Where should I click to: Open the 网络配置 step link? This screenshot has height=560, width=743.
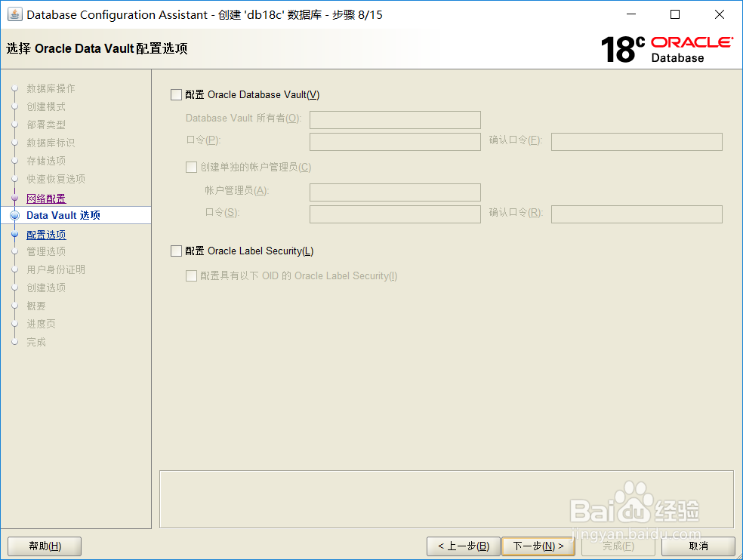(x=45, y=197)
